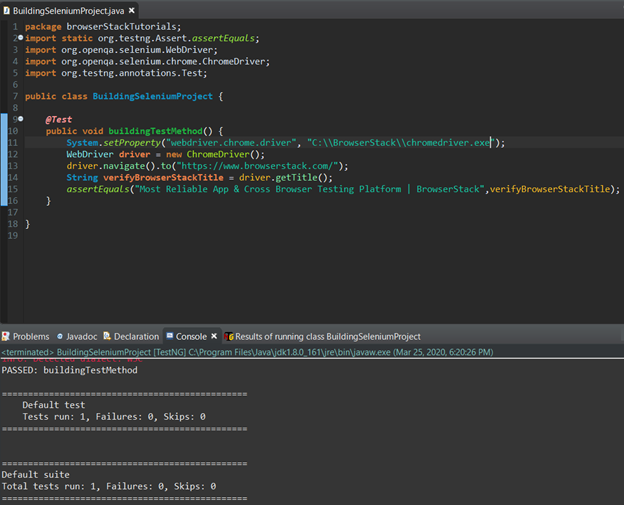Image resolution: width=624 pixels, height=505 pixels.
Task: Click the Problems tab icon
Action: coord(6,337)
